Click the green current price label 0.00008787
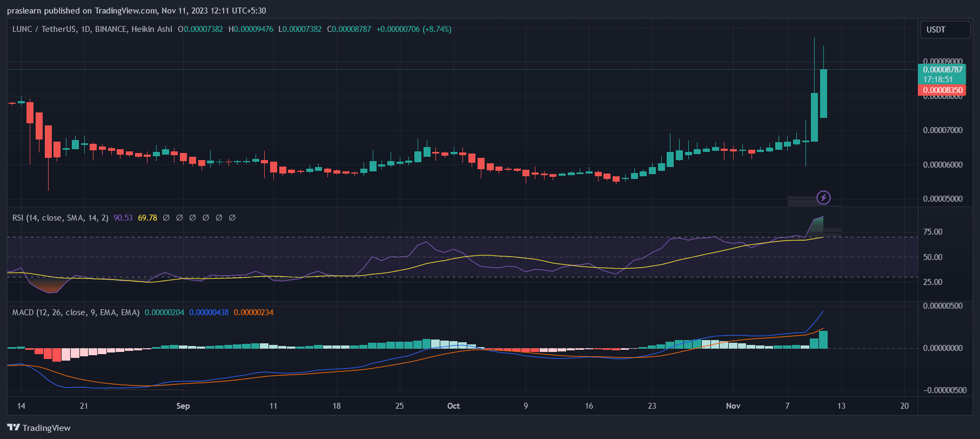Viewport: 980px width, 439px height. (943, 70)
